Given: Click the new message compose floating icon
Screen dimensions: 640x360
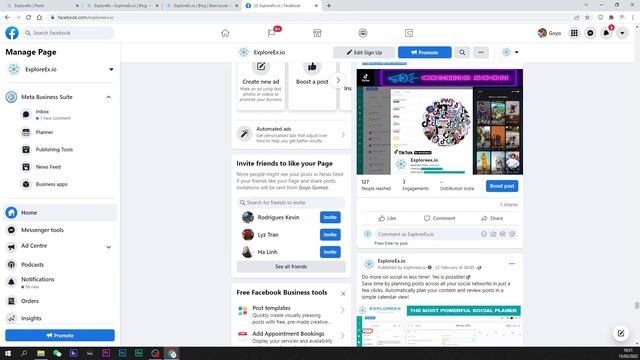Looking at the screenshot, I should [621, 333].
